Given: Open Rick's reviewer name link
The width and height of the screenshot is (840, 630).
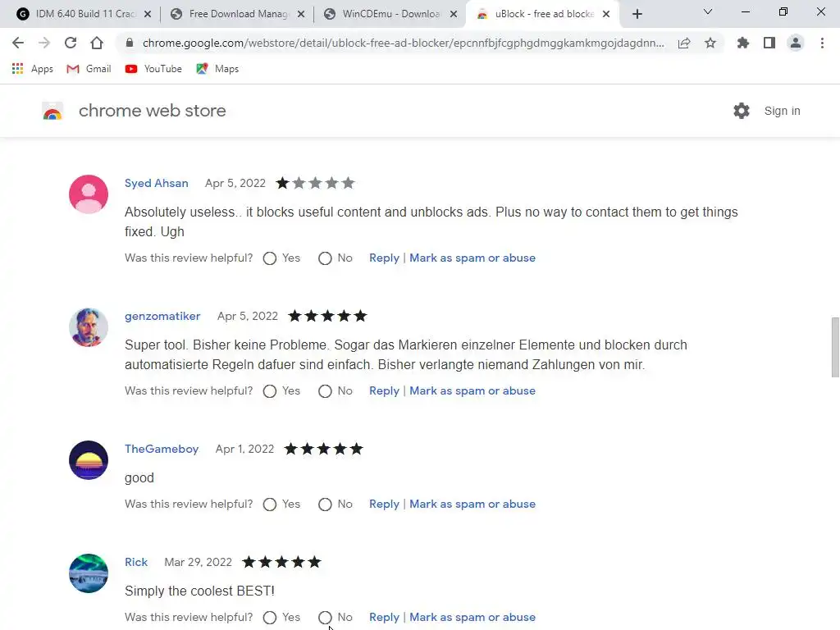Looking at the screenshot, I should point(136,562).
